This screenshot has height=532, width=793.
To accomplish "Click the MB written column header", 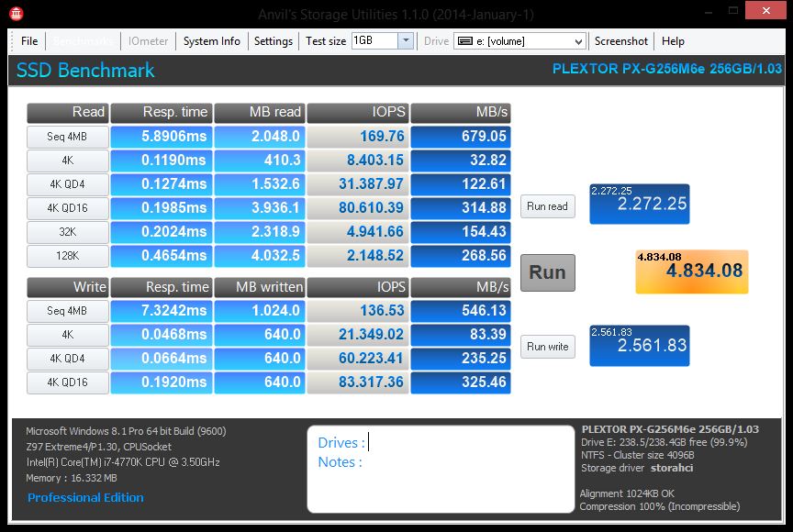I will coord(260,287).
